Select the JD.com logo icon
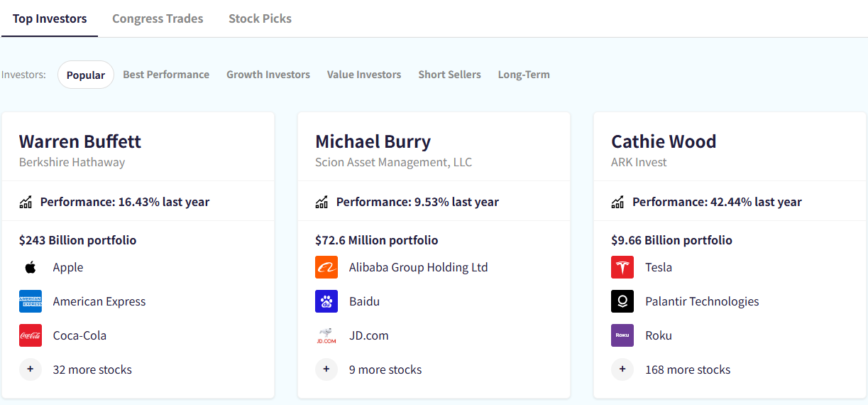The width and height of the screenshot is (868, 405). [326, 335]
